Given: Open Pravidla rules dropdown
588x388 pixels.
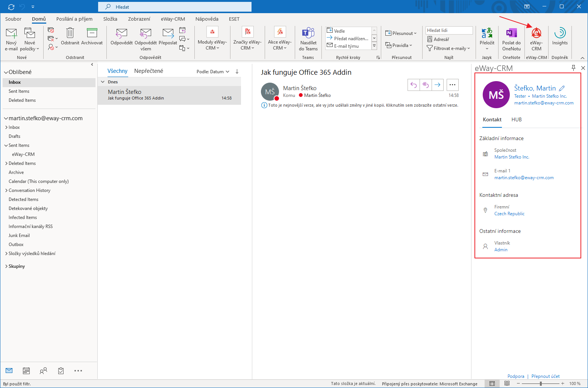Looking at the screenshot, I should click(399, 45).
